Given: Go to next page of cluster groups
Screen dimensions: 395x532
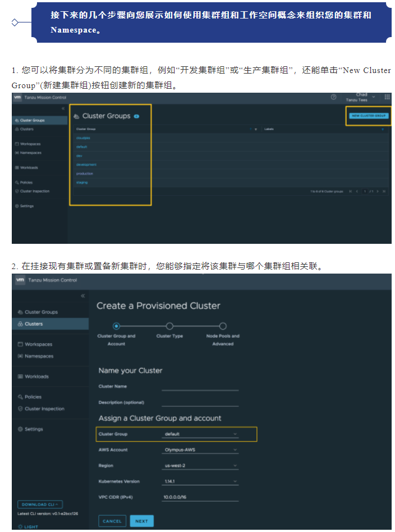Looking at the screenshot, I should [378, 192].
